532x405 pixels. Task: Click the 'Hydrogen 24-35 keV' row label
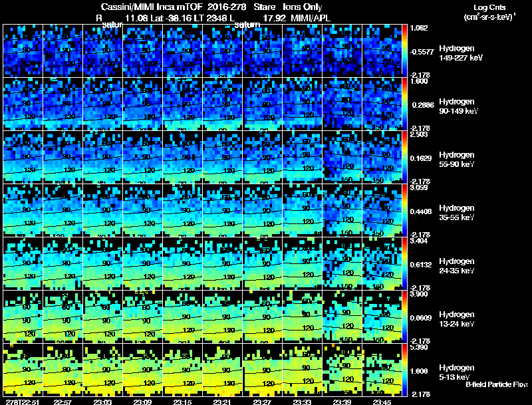[457, 265]
